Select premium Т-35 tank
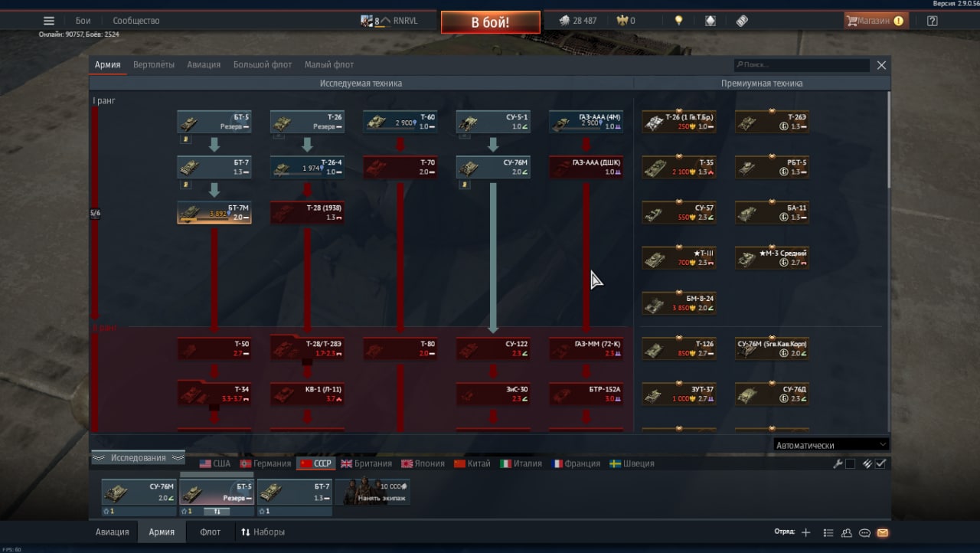The image size is (980, 553). pos(679,167)
